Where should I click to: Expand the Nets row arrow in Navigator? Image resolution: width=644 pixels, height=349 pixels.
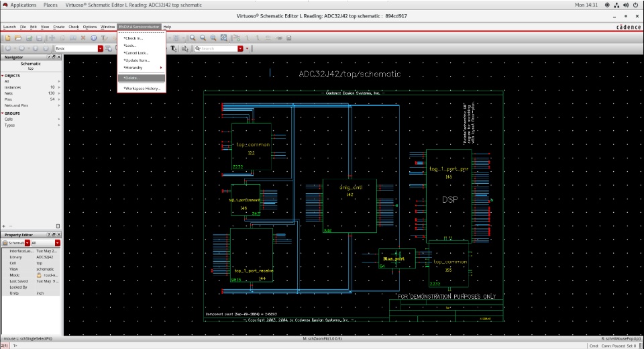[59, 93]
